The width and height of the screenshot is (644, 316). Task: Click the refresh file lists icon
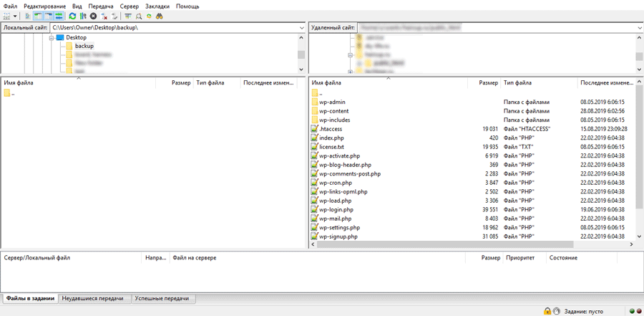[x=72, y=16]
